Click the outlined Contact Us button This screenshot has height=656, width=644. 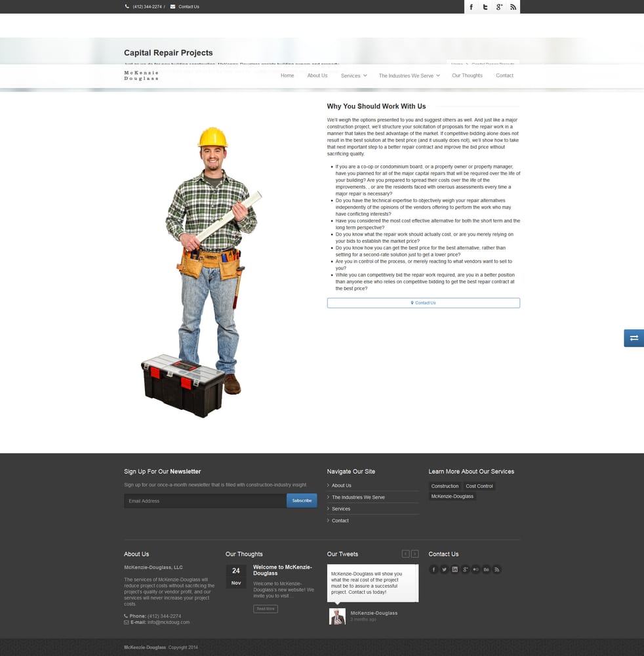pyautogui.click(x=423, y=303)
